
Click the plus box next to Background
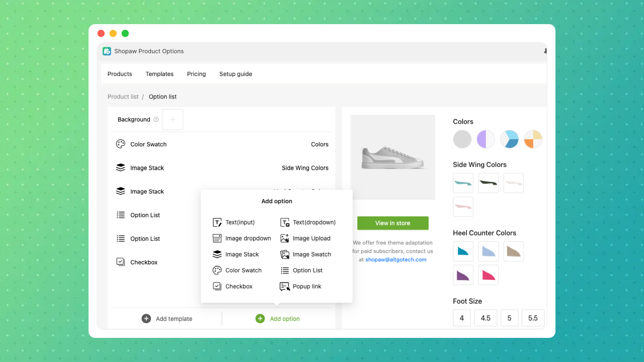coord(173,119)
